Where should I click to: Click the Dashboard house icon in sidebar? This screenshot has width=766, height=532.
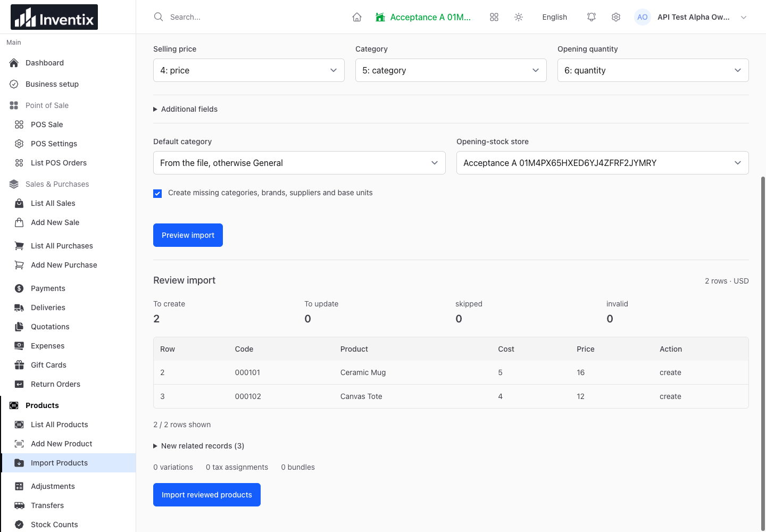[14, 63]
